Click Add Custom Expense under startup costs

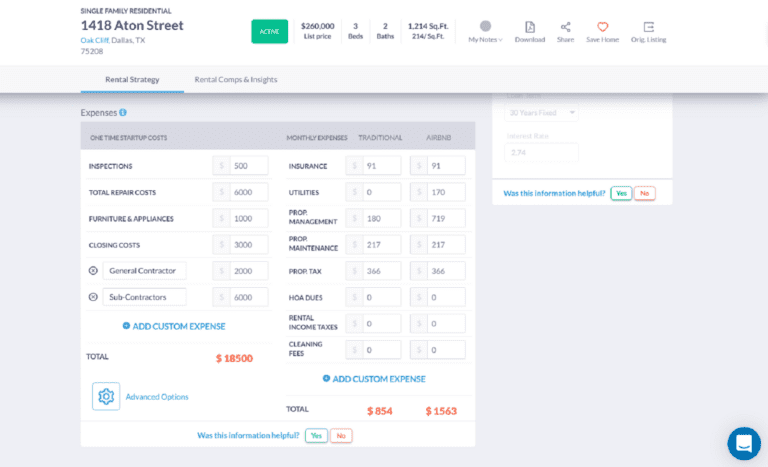(x=173, y=326)
